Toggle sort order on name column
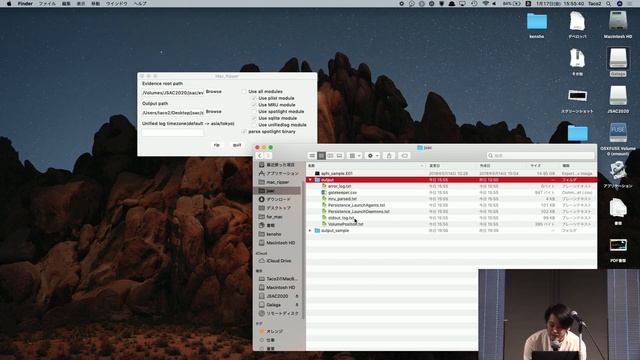The width and height of the screenshot is (640, 360). click(x=366, y=166)
